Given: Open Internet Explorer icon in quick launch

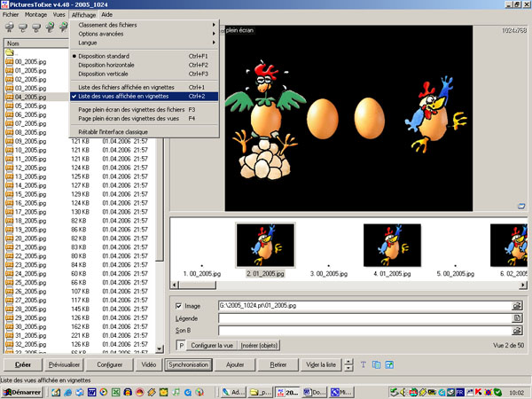Looking at the screenshot, I should pos(68,392).
